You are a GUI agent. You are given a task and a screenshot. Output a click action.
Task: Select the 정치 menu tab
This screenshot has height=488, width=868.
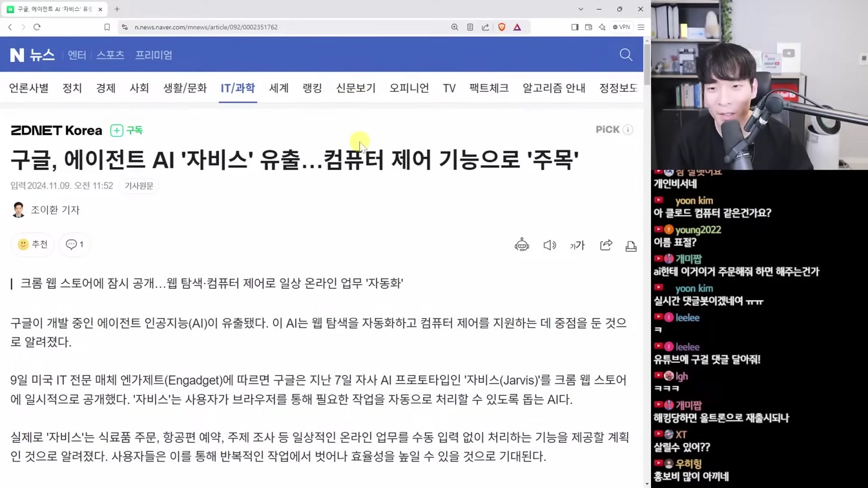72,88
